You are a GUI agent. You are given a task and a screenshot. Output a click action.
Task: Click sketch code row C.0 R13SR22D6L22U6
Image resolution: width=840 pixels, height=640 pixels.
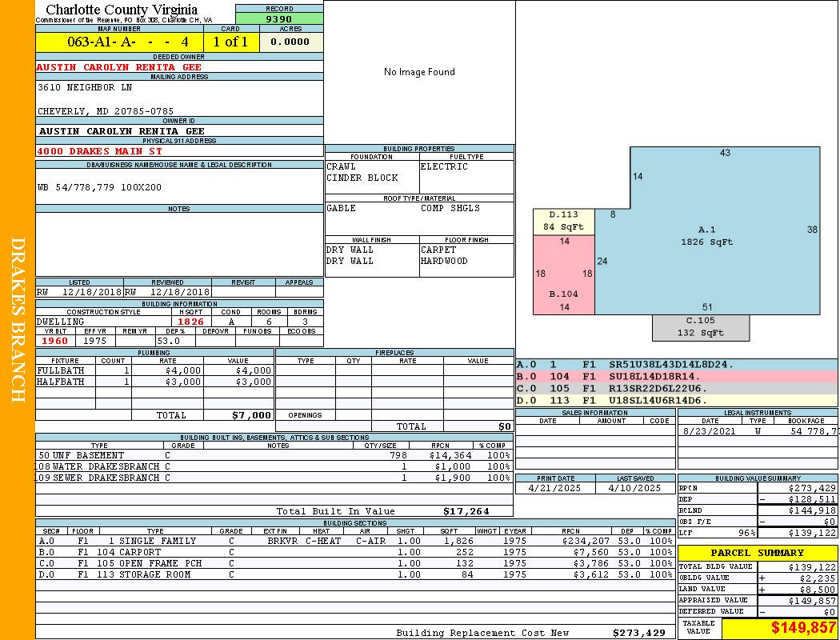pyautogui.click(x=677, y=388)
